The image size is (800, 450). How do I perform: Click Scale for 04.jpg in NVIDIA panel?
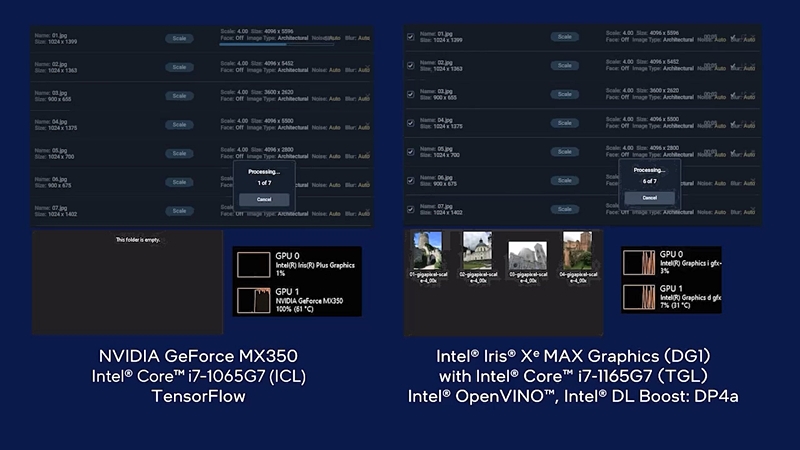[x=179, y=124]
